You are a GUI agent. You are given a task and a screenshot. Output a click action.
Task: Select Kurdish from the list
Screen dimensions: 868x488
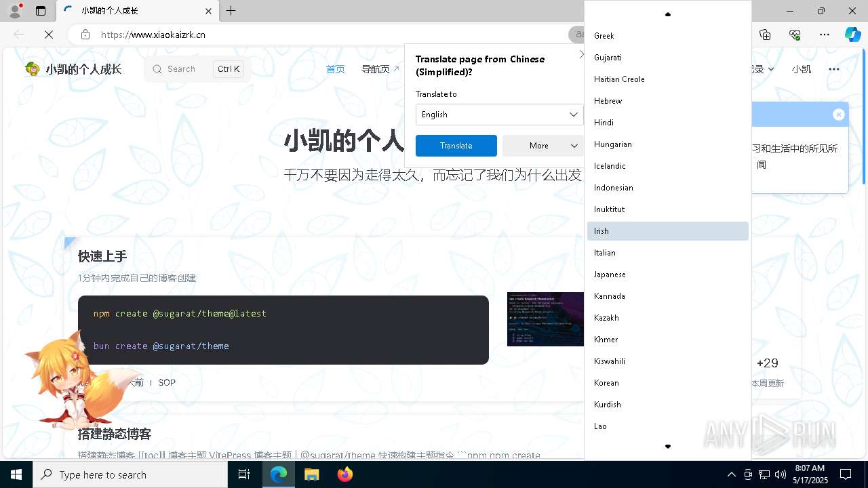[x=668, y=405]
